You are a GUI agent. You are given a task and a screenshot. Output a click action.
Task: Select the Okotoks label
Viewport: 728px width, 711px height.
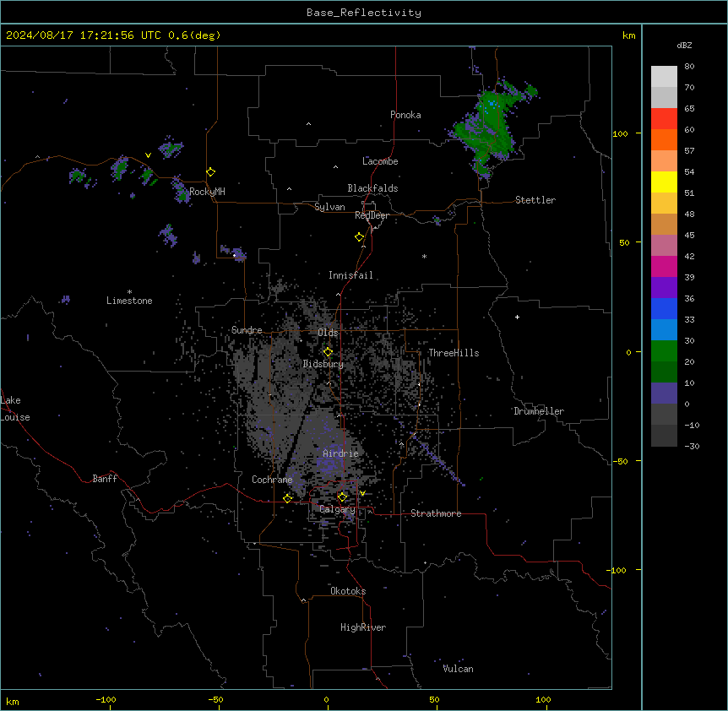click(x=348, y=591)
